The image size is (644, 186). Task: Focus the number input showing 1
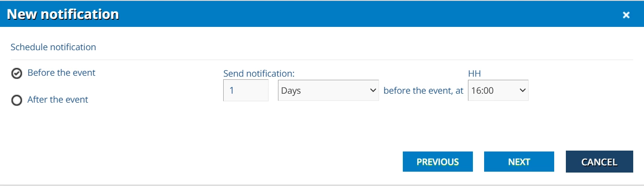(x=246, y=91)
